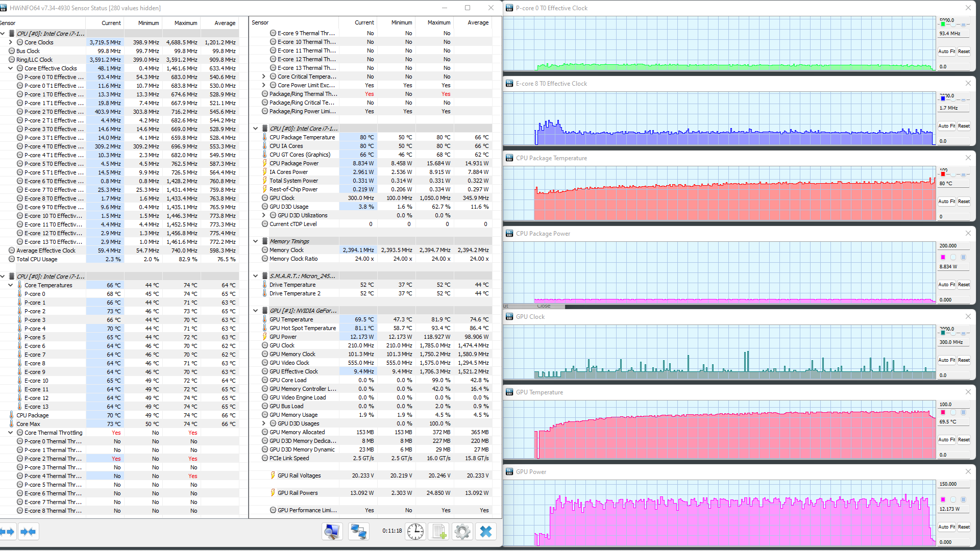Click the shrink columns inward-arrows icon
The image size is (980, 551).
(x=28, y=532)
